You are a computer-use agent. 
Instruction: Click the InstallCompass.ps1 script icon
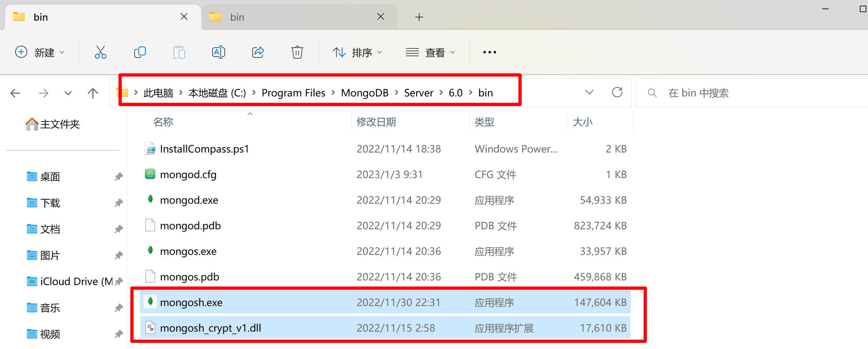point(150,148)
